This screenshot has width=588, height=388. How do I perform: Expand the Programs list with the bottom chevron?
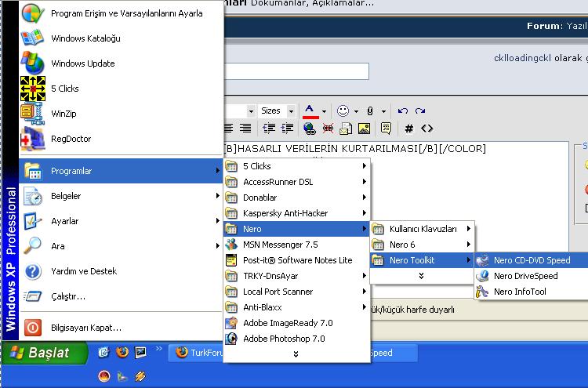(296, 354)
